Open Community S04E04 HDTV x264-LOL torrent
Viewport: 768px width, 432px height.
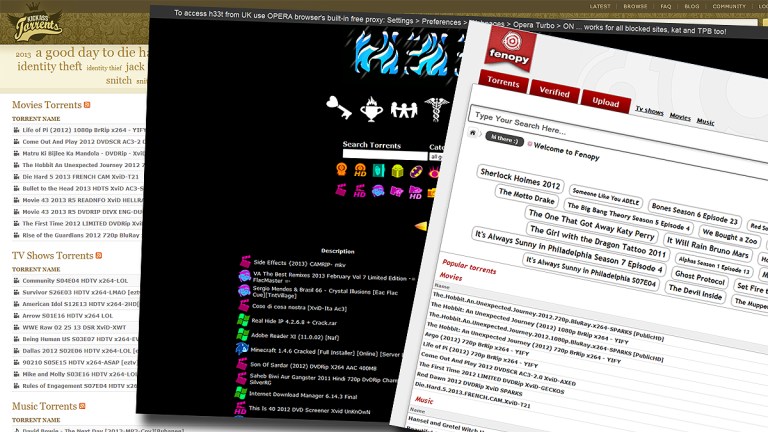pyautogui.click(x=75, y=281)
